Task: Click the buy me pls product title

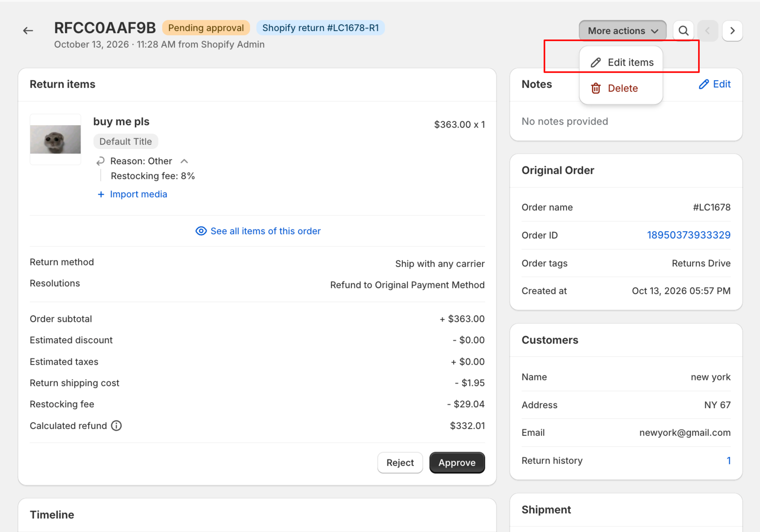Action: [x=121, y=122]
